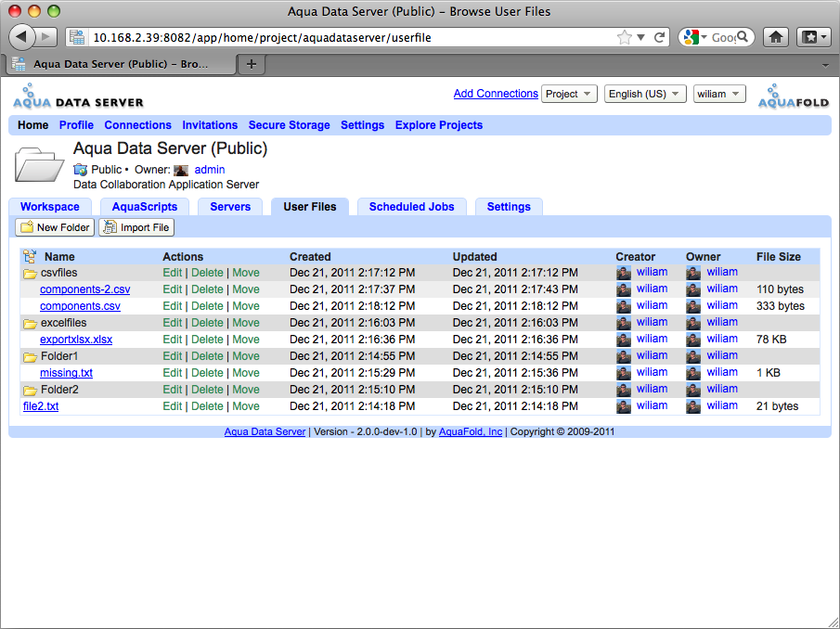Click the search magnifier icon
Screen dimensions: 840x629
coord(743,37)
